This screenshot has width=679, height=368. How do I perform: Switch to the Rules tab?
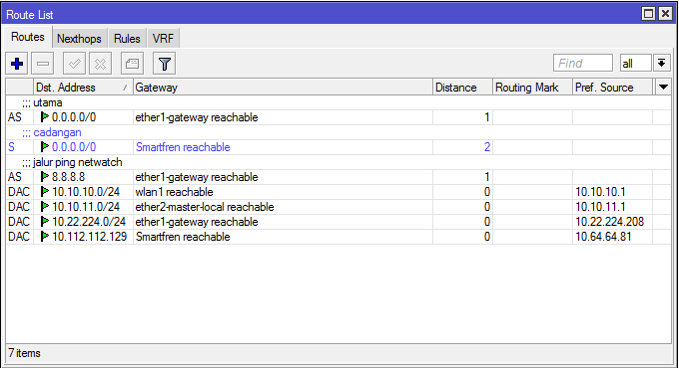(x=127, y=39)
